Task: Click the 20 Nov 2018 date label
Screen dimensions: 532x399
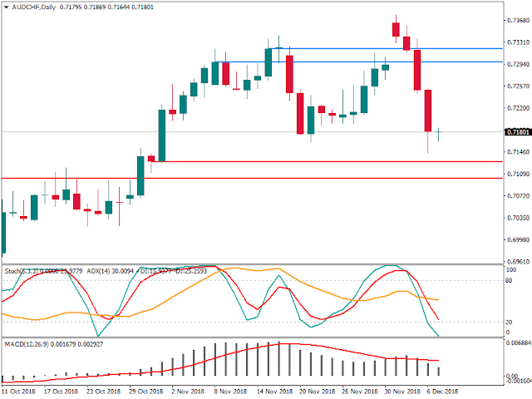Action: pos(318,392)
